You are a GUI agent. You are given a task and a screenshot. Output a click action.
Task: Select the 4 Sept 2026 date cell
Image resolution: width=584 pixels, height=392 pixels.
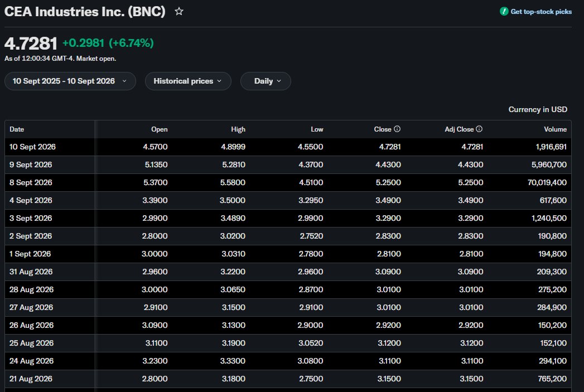click(x=31, y=201)
